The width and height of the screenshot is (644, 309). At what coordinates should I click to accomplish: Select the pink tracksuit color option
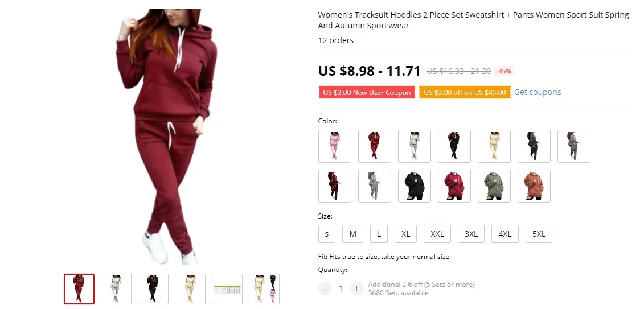pyautogui.click(x=335, y=146)
